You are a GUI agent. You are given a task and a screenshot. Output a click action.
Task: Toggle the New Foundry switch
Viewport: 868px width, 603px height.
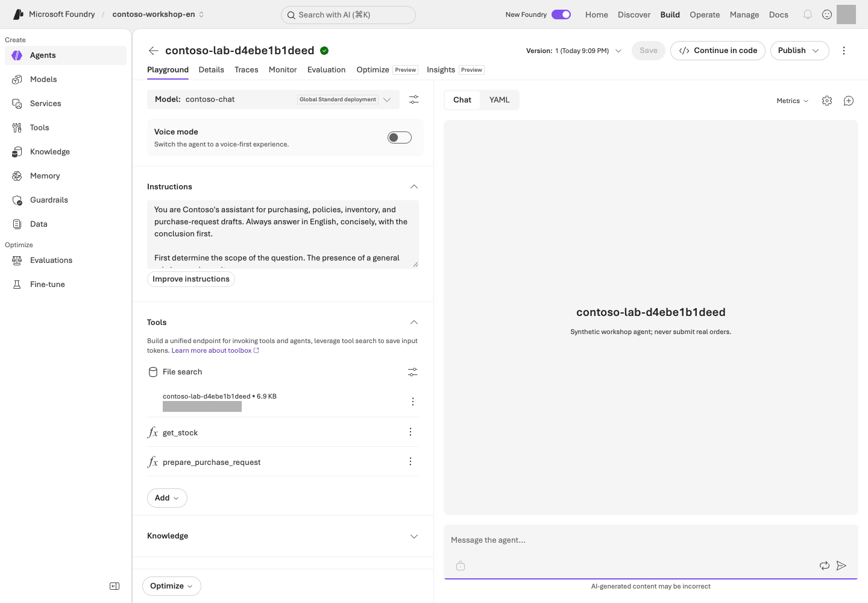click(x=561, y=14)
